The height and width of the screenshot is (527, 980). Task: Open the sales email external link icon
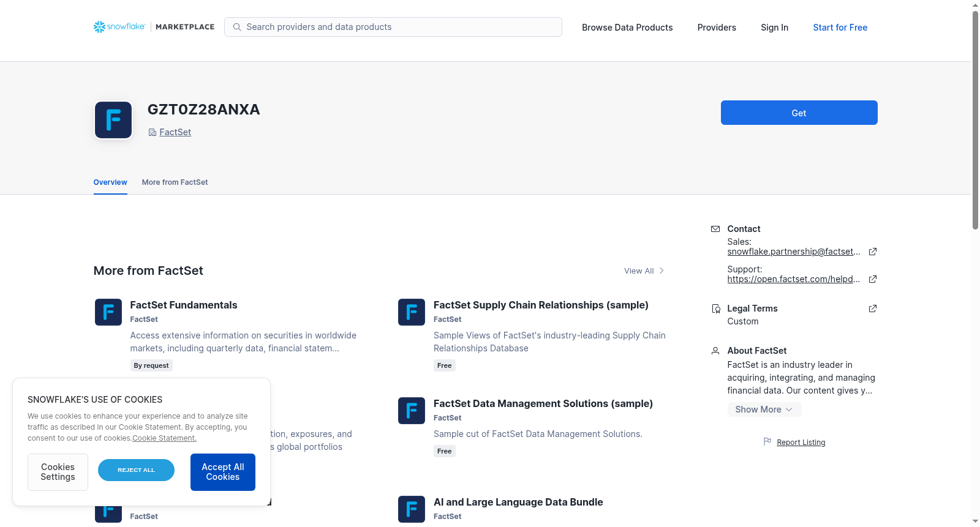click(873, 252)
